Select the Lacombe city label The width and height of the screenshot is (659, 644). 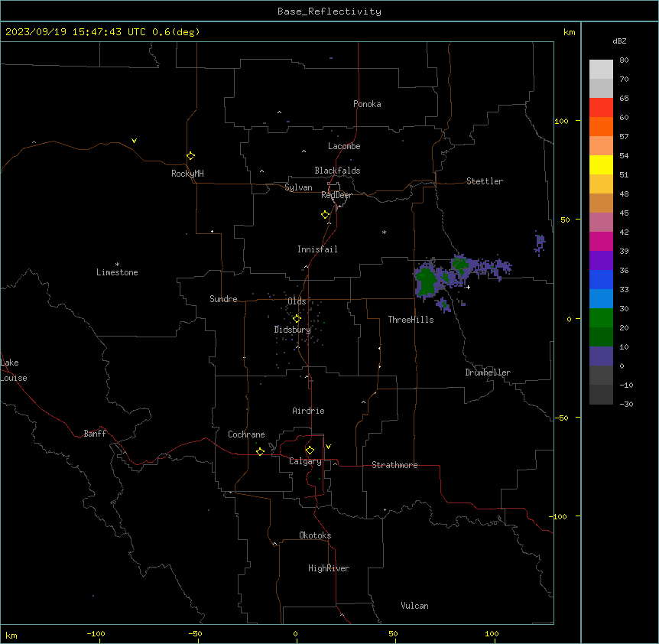tap(344, 146)
